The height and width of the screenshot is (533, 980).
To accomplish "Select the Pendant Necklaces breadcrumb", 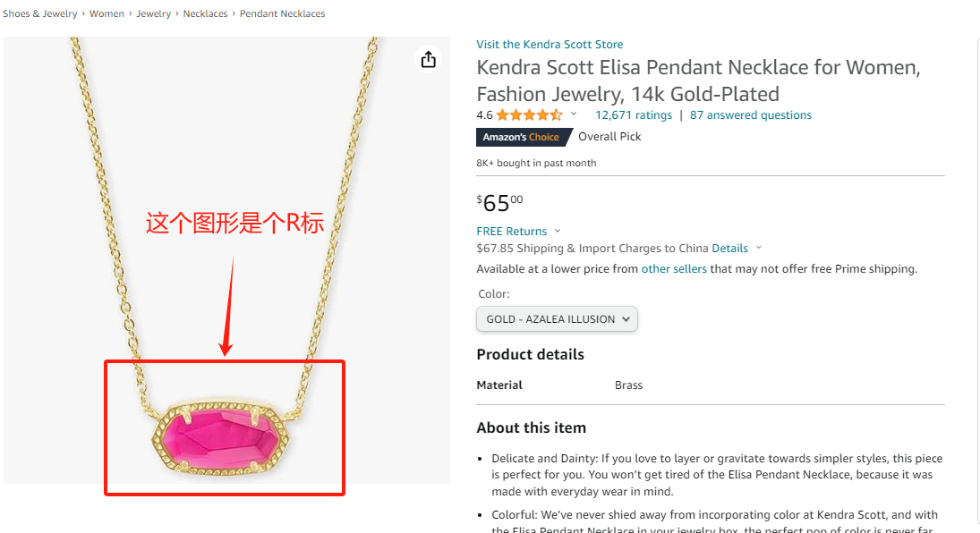I will pyautogui.click(x=282, y=14).
